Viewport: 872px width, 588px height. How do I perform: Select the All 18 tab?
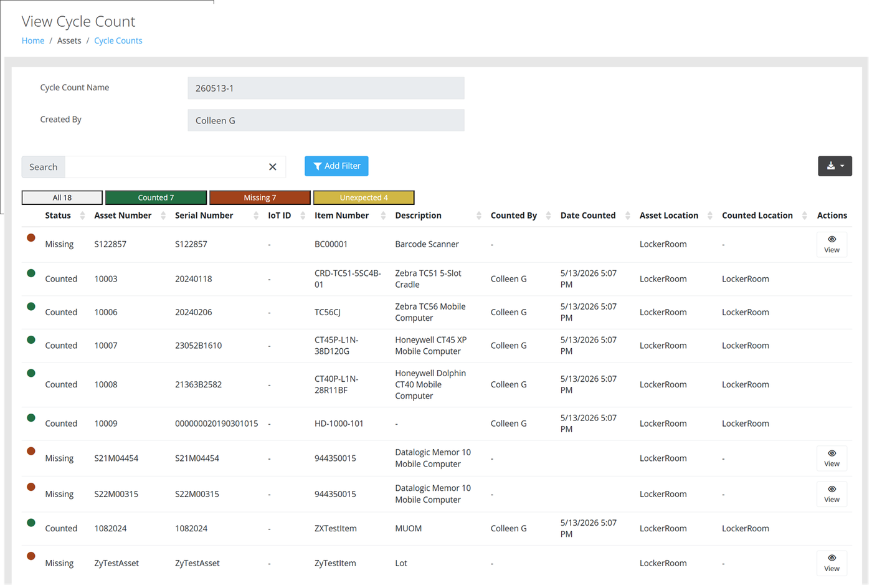[x=62, y=197]
